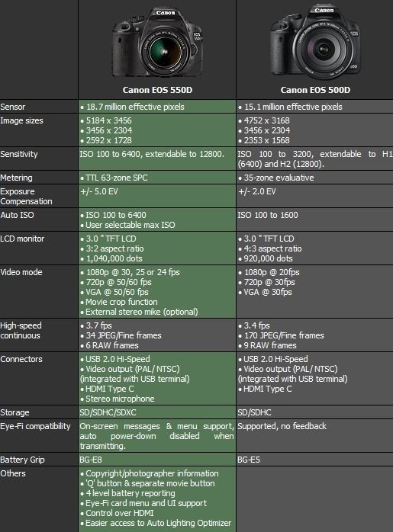Click '18.7 million effective pixels'
The width and height of the screenshot is (393, 532).
(135, 107)
